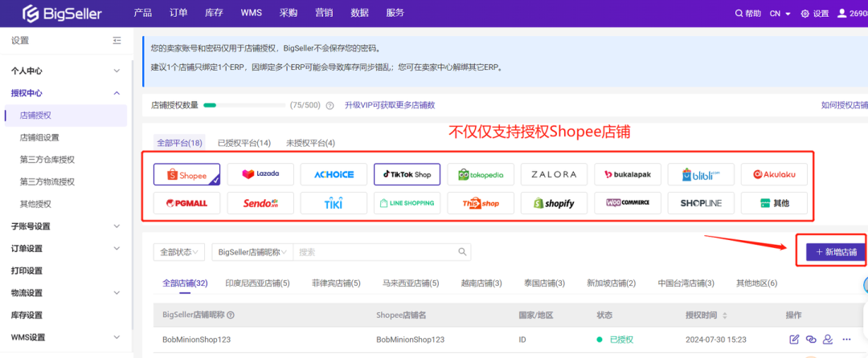Open 库存 in top navigation
Screen dimensions: 868x358
[x=214, y=14]
